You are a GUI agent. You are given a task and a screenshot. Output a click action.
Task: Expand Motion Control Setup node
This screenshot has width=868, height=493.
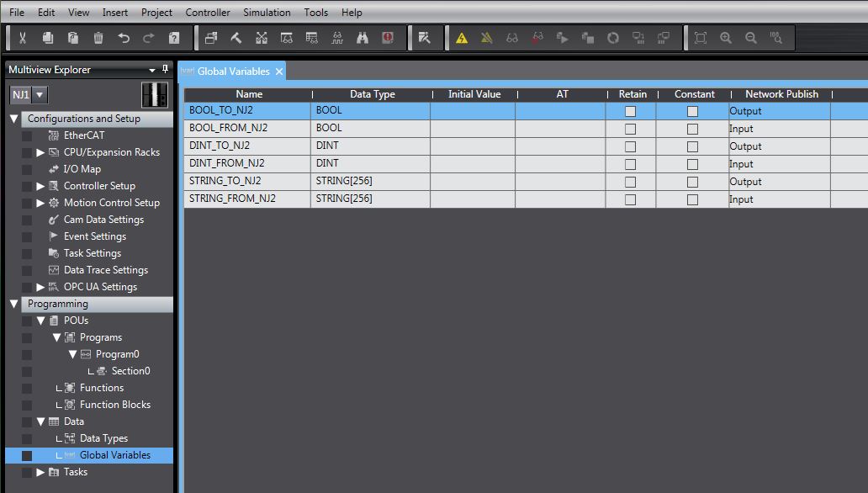[x=40, y=203]
